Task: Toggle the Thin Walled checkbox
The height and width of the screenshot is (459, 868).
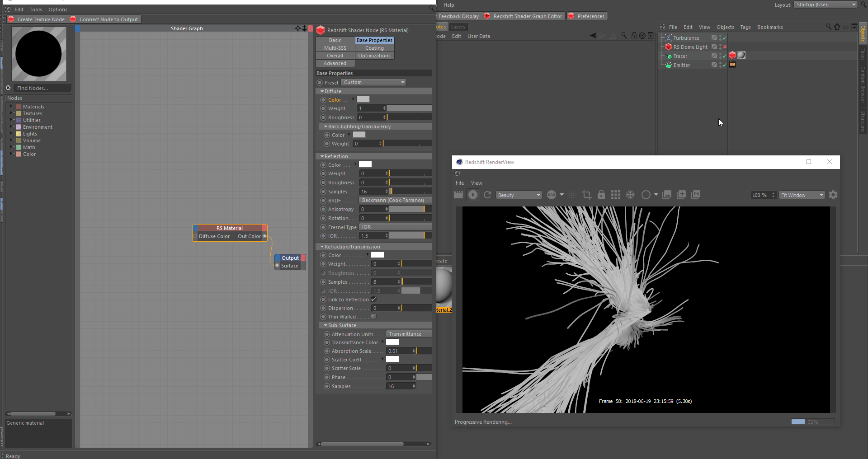Action: [x=374, y=317]
